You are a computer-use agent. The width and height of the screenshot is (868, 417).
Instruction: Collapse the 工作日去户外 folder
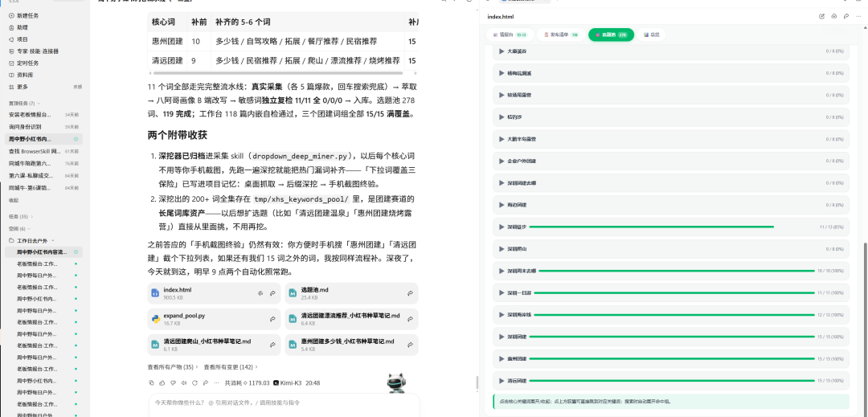point(32,240)
